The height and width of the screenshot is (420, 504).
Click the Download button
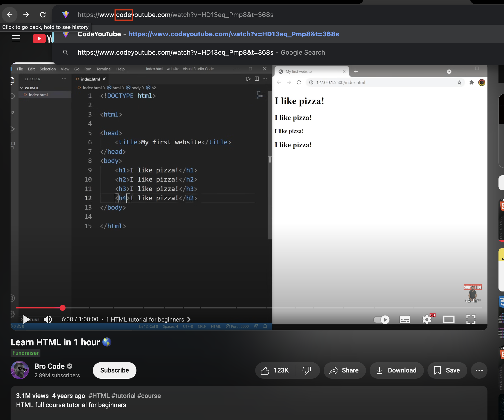point(396,370)
